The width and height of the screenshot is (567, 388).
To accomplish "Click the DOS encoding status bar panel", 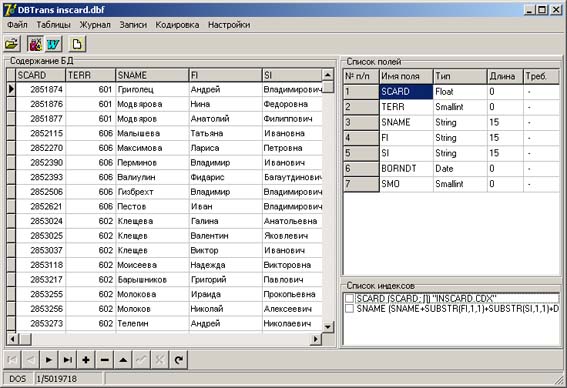I will click(x=18, y=379).
